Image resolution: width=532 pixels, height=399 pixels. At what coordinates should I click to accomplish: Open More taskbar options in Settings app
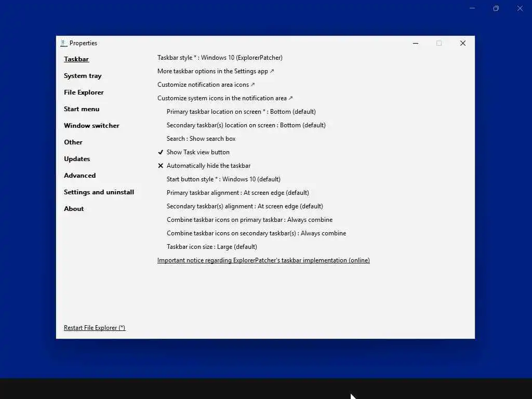[x=216, y=71]
